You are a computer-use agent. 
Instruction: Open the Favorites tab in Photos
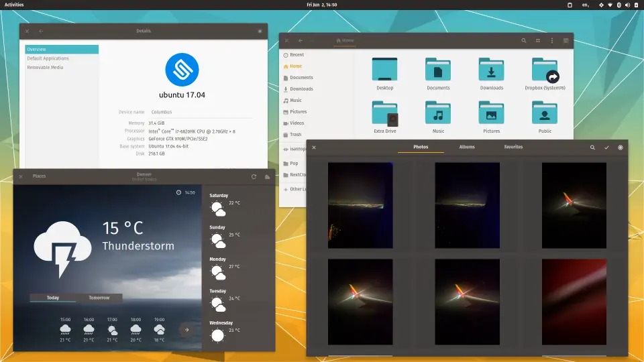513,147
